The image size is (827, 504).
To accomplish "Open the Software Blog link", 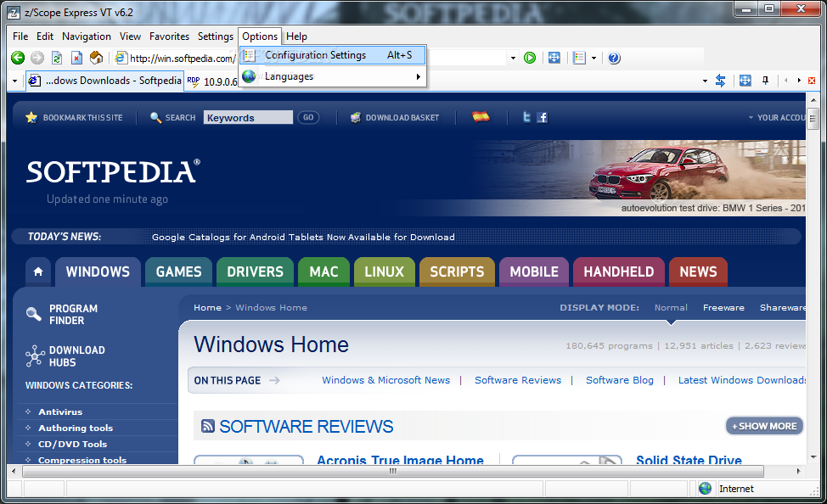I will click(x=620, y=380).
